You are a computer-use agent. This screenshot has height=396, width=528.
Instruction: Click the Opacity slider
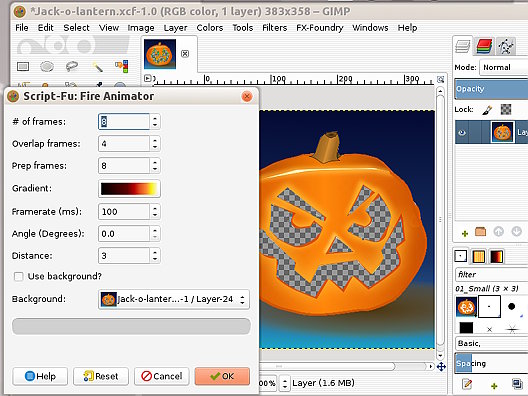point(491,89)
